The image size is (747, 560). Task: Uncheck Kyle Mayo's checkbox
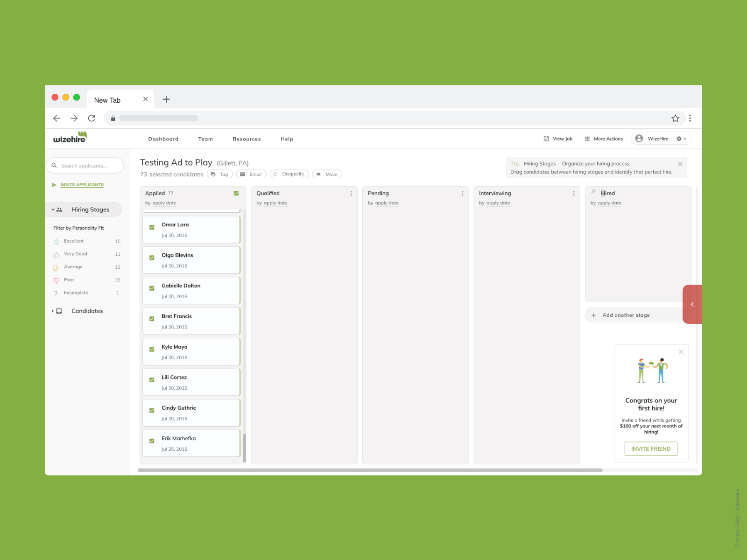click(x=152, y=350)
